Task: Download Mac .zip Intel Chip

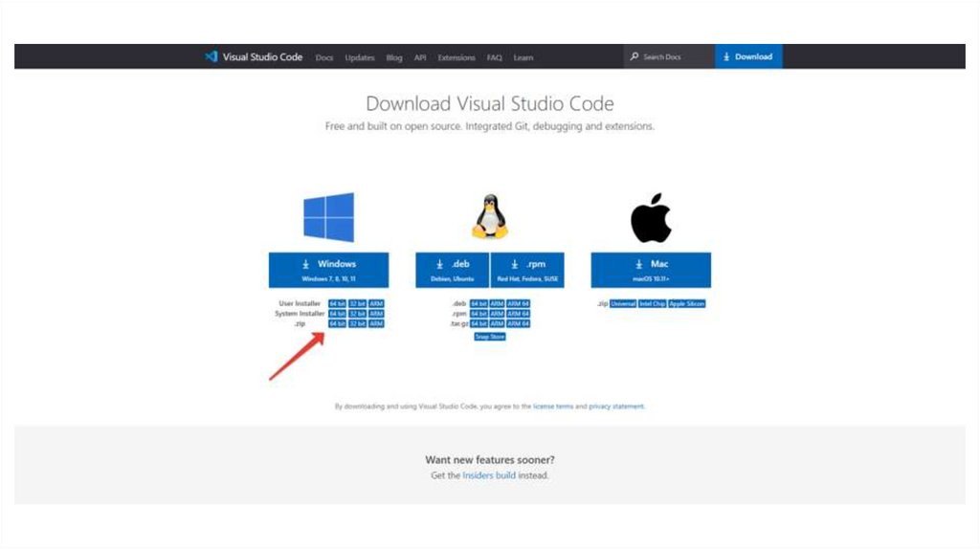Action: coord(652,303)
